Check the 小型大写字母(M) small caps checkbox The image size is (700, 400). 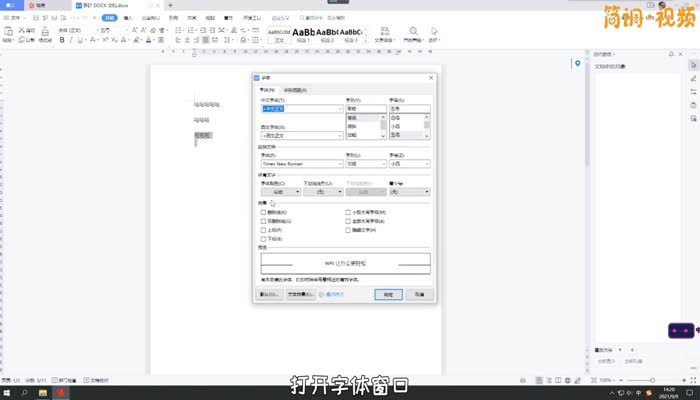tap(348, 212)
